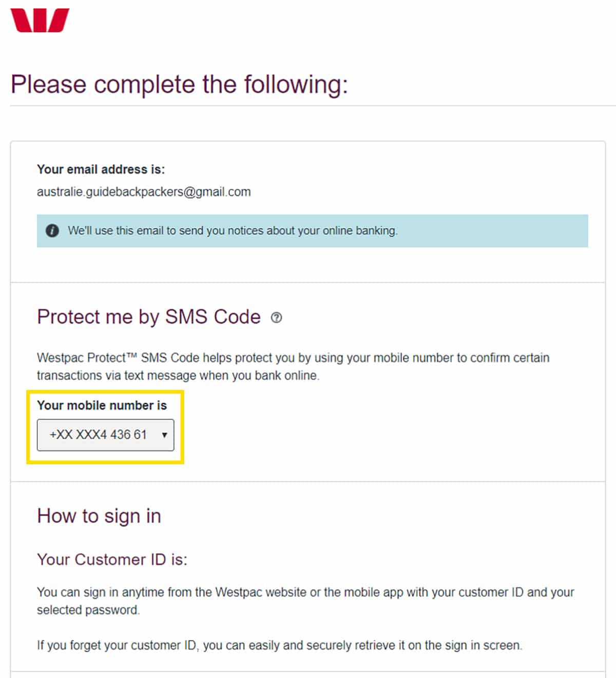This screenshot has height=678, width=616.
Task: Click the 'Your Customer ID is:' text
Action: click(x=112, y=559)
